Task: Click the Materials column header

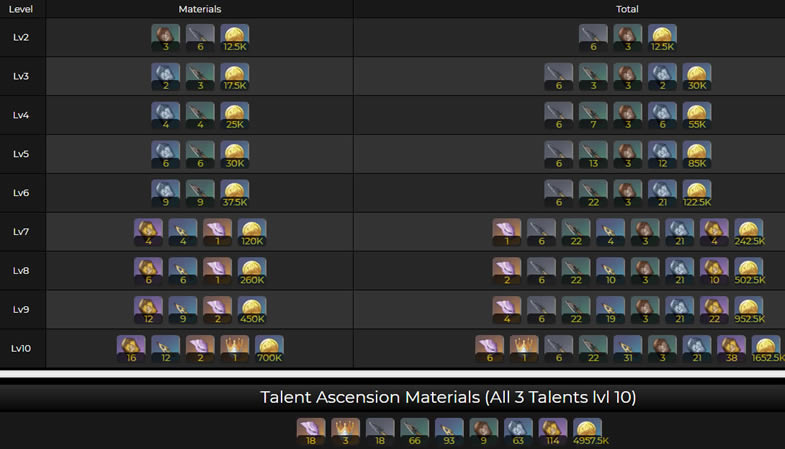Action: (199, 9)
